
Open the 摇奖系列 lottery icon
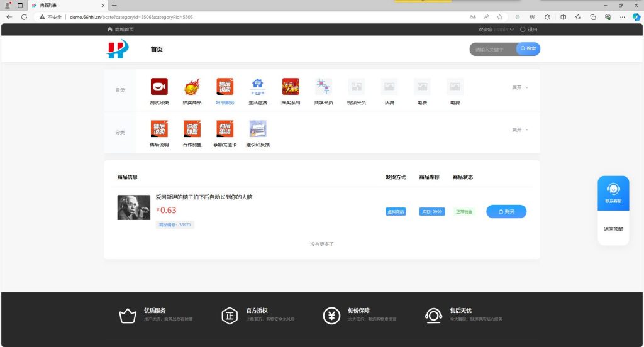pyautogui.click(x=291, y=87)
